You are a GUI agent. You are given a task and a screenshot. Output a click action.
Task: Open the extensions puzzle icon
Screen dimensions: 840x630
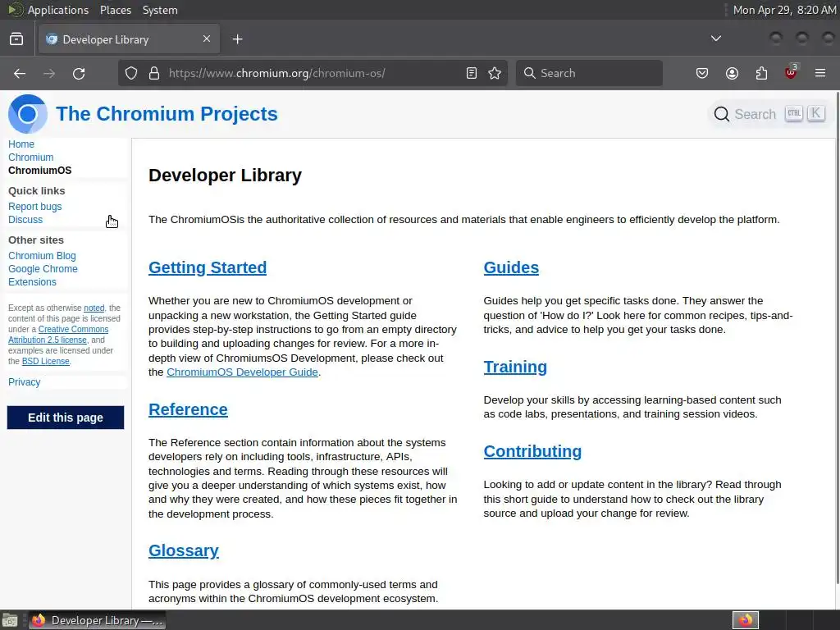point(761,73)
